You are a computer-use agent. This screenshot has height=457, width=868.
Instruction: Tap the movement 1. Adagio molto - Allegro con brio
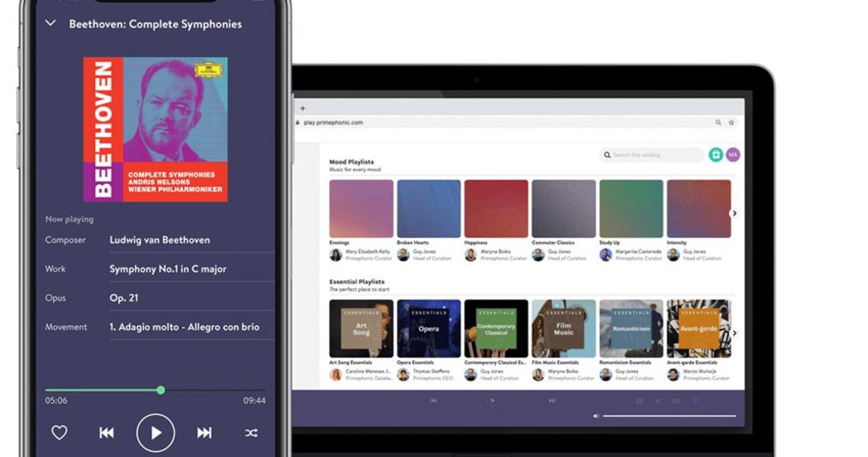coord(184,327)
